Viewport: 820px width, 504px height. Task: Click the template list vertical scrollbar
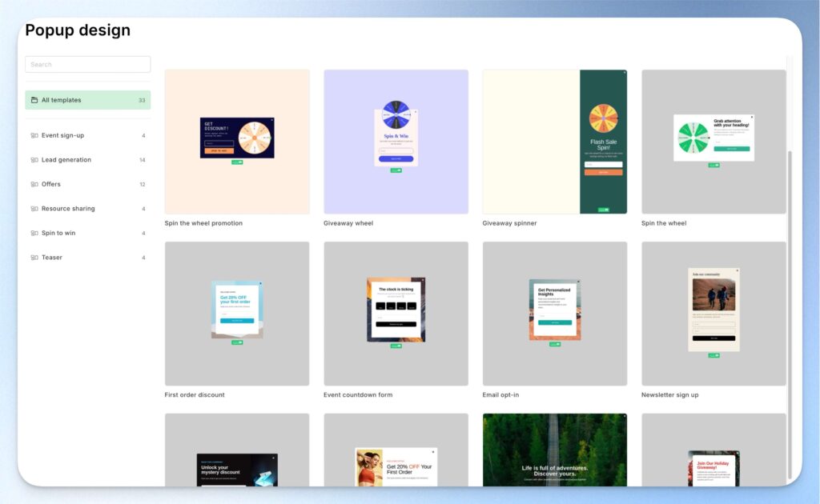(790, 314)
